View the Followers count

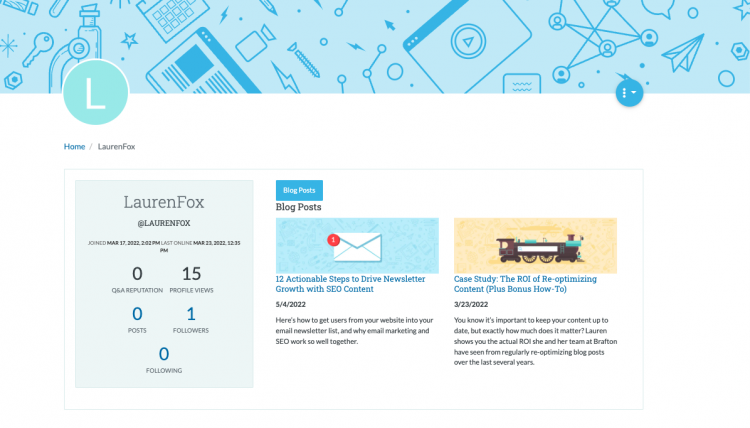(191, 314)
